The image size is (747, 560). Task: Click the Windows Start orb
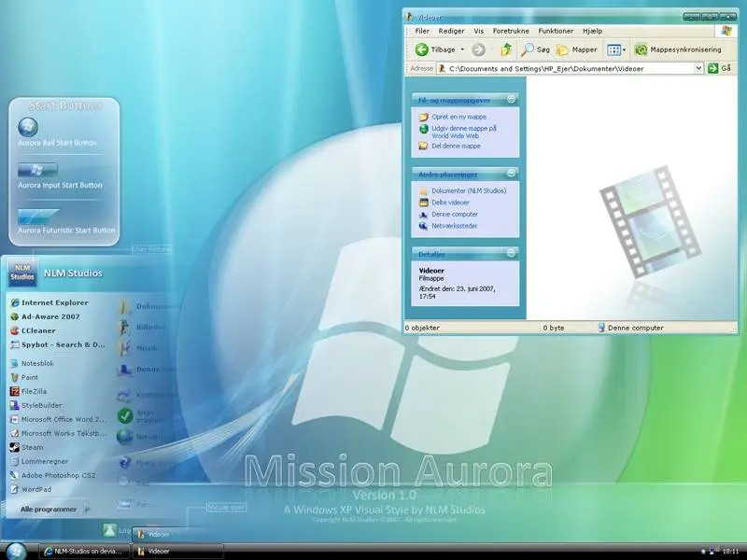point(16,551)
